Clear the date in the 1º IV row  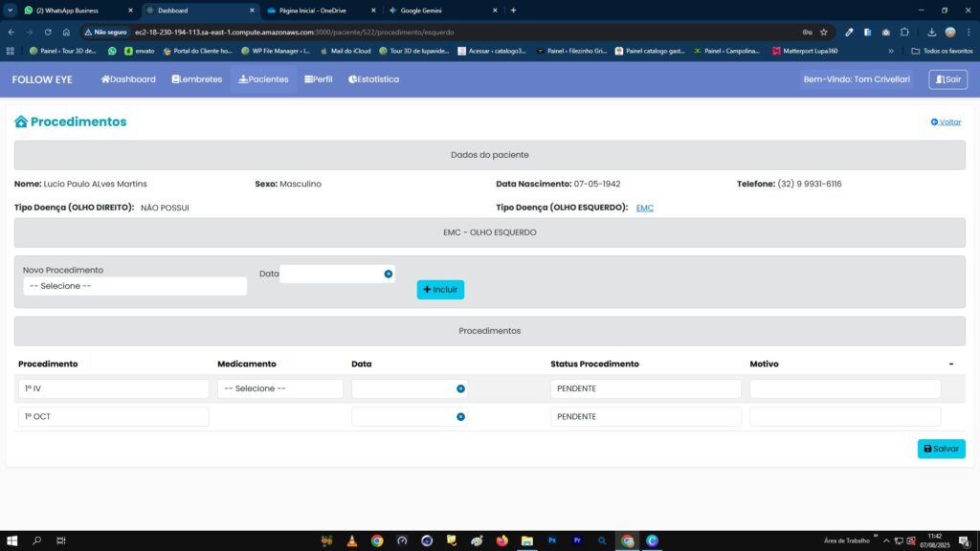(x=460, y=388)
